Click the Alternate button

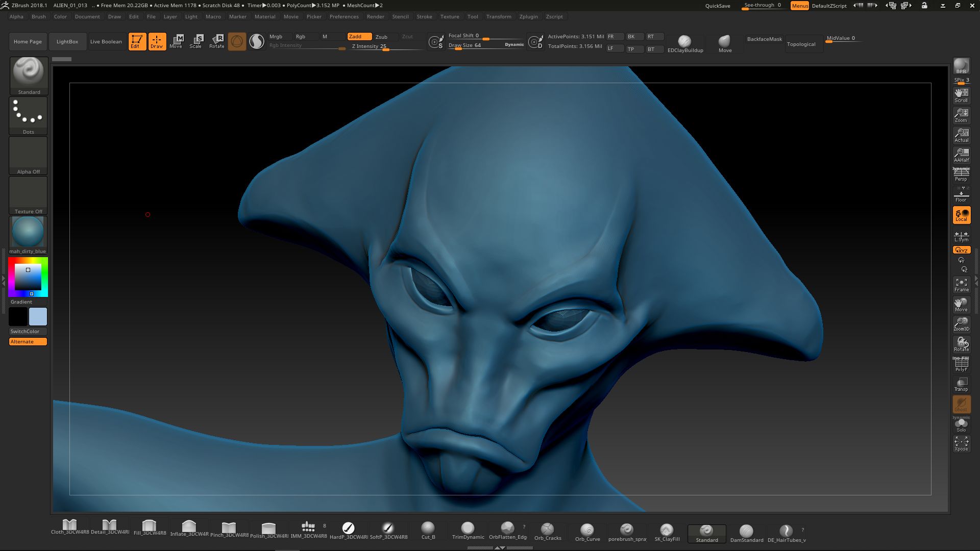click(28, 341)
